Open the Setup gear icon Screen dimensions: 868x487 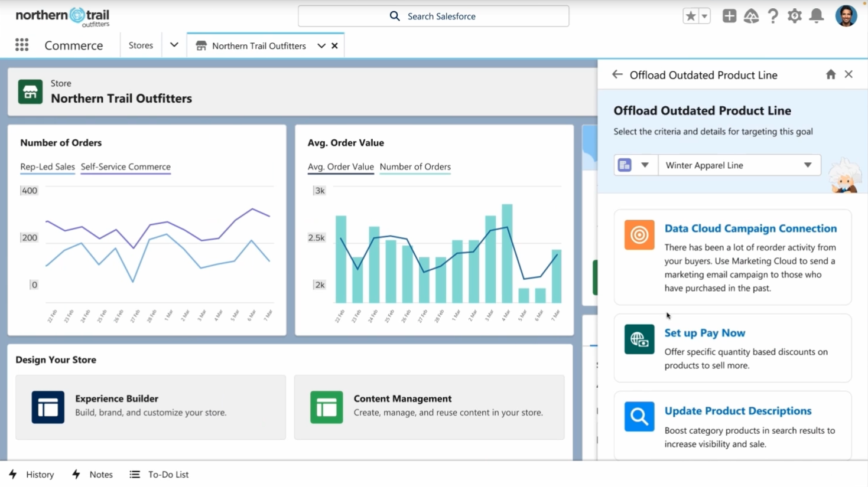tap(795, 16)
